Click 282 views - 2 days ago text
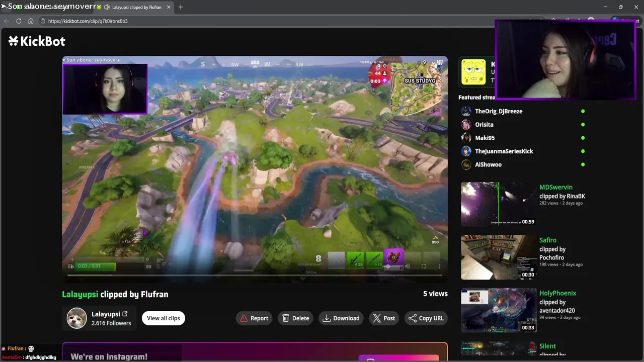 click(561, 203)
